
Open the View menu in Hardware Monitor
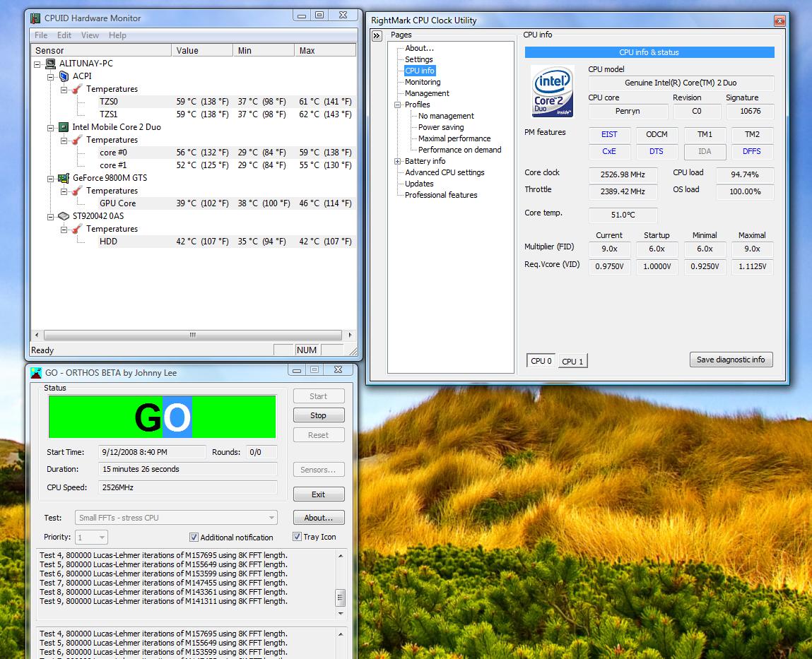click(x=90, y=35)
